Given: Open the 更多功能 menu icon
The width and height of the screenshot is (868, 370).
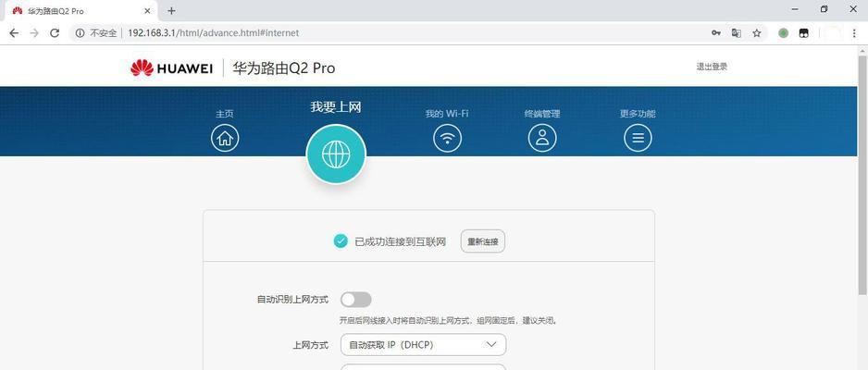Looking at the screenshot, I should point(638,138).
